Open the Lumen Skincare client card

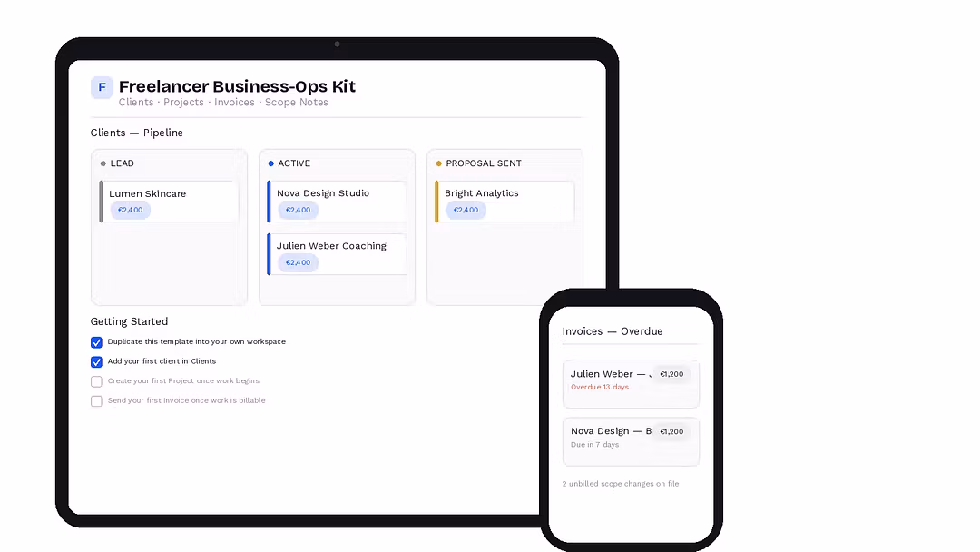(x=169, y=202)
